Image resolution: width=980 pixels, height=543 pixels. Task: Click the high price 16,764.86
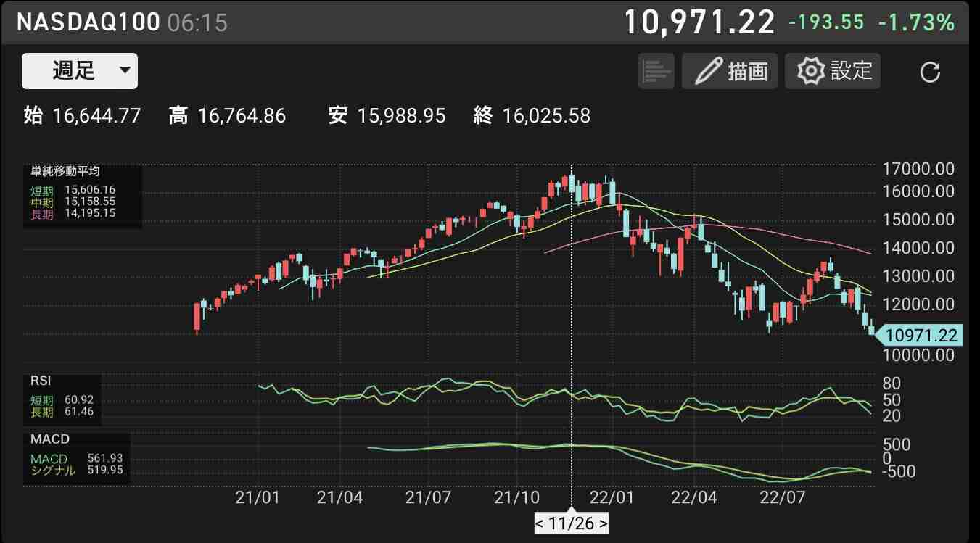[x=242, y=115]
